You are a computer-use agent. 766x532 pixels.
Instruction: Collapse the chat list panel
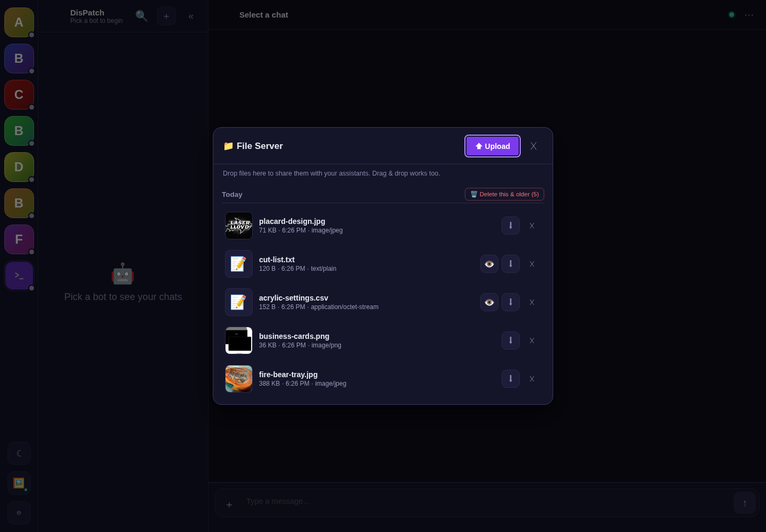(191, 16)
